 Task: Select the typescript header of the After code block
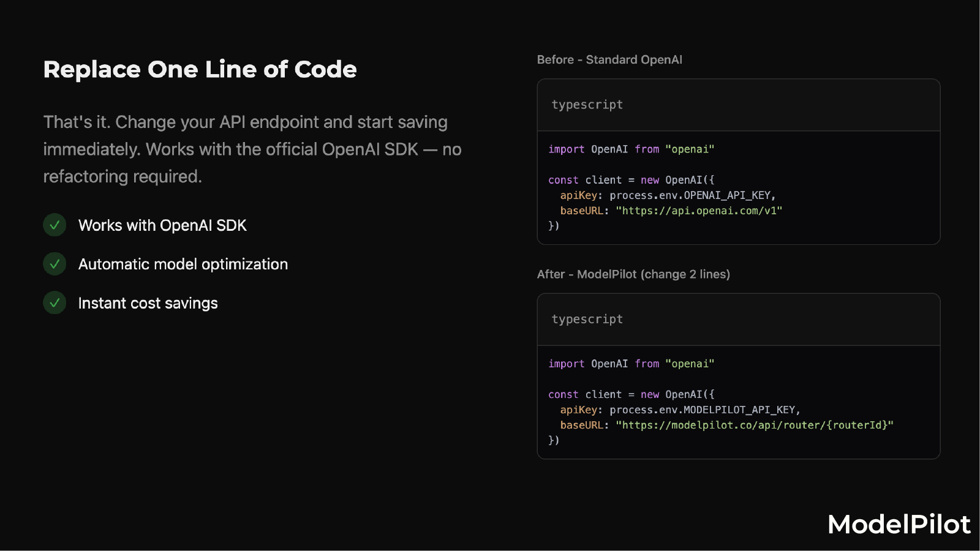587,319
